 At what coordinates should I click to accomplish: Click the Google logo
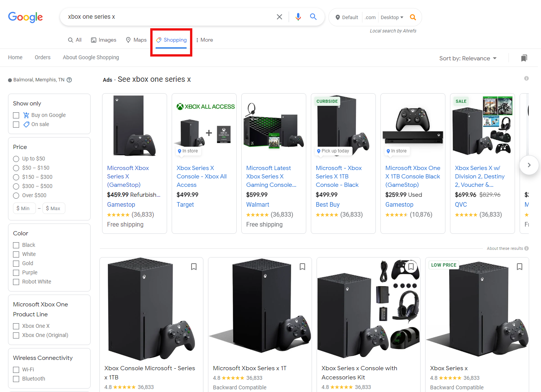(25, 17)
